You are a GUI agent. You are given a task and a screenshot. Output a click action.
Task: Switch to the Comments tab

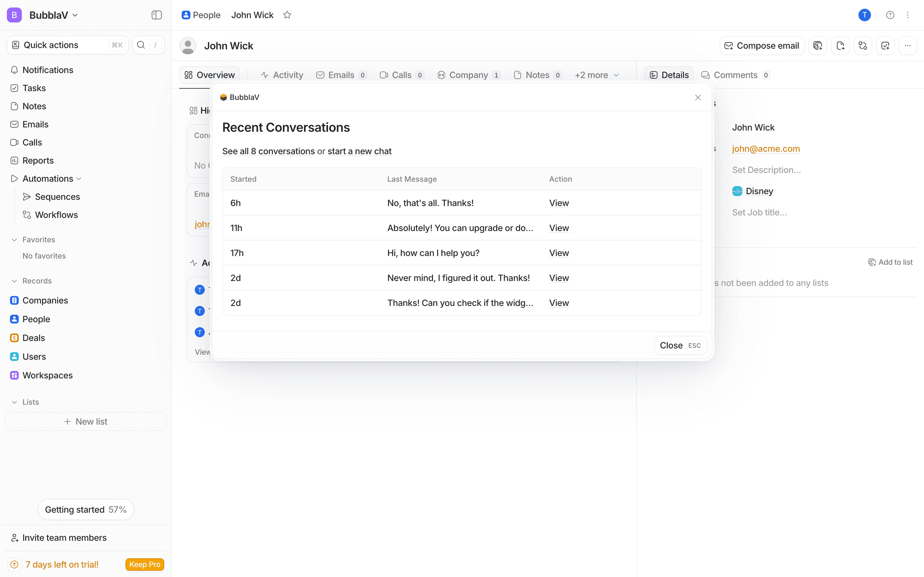pos(735,75)
